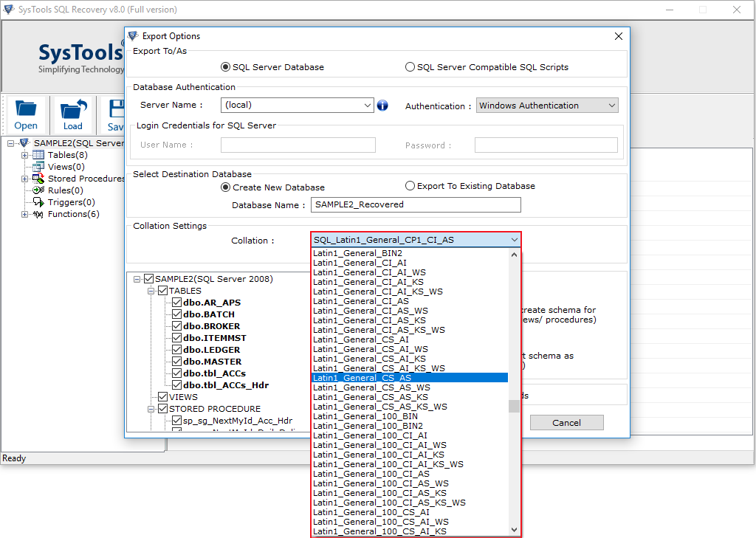Image resolution: width=756 pixels, height=538 pixels.
Task: Click the Triggers(0) icon in tree
Action: [x=38, y=202]
